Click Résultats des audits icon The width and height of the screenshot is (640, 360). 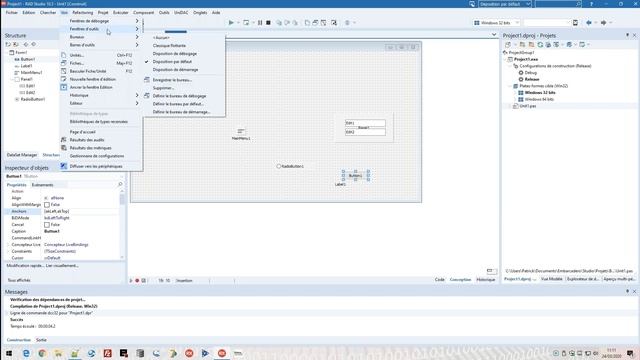(x=64, y=140)
